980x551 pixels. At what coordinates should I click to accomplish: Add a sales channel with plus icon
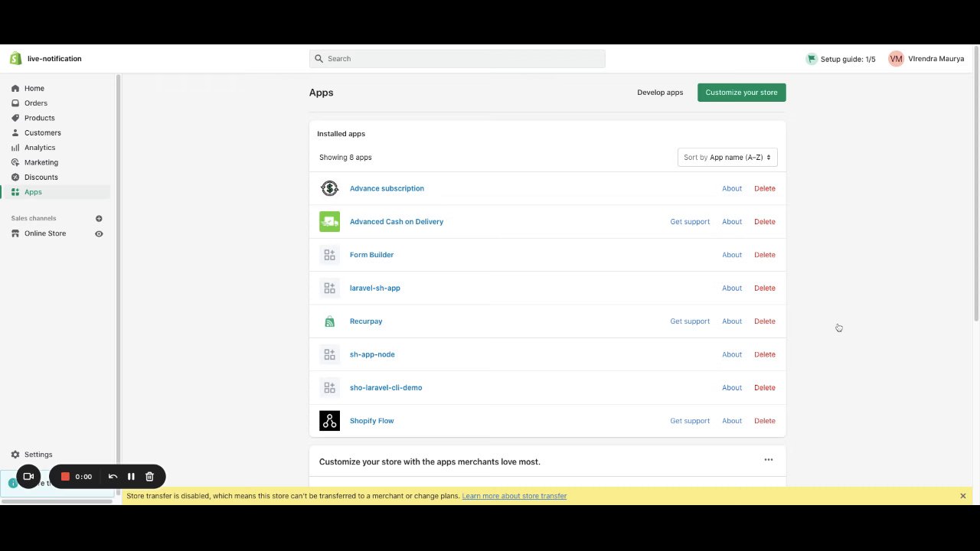[99, 219]
